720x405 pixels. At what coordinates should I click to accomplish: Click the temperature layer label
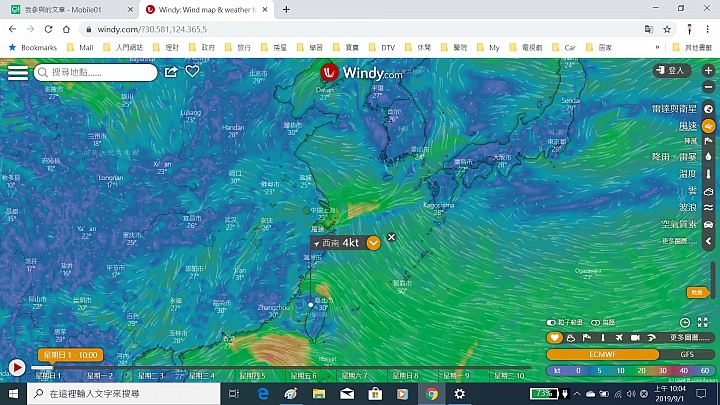[688, 174]
